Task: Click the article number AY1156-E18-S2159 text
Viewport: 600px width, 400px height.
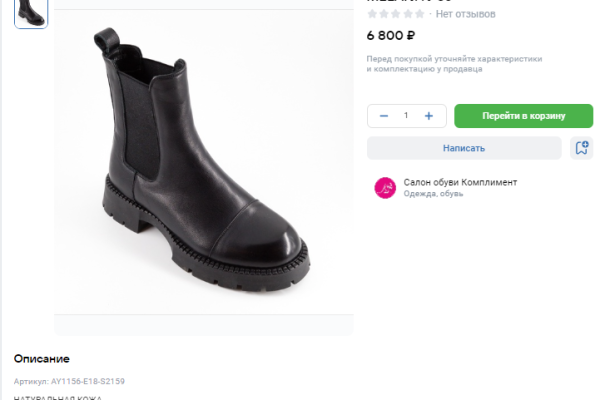Action: 69,381
